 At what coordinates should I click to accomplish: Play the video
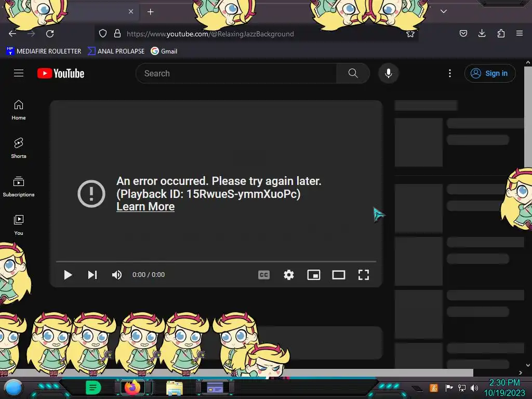[68, 275]
